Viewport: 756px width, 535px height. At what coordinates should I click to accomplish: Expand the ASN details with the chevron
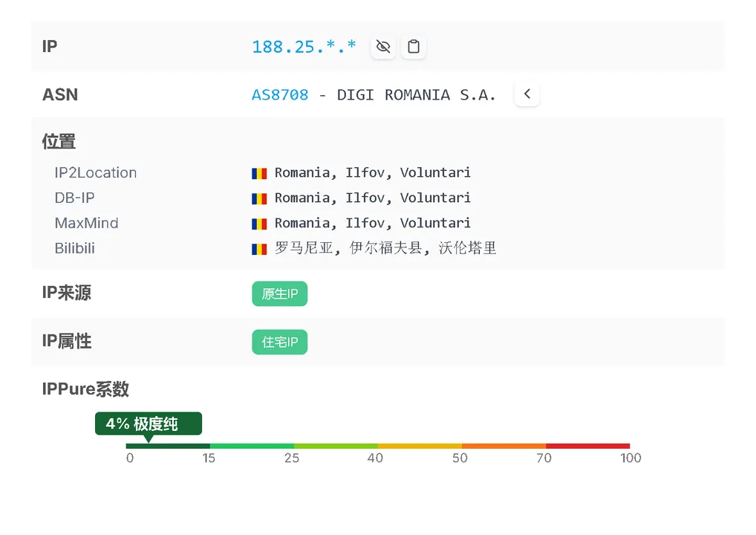click(x=527, y=94)
